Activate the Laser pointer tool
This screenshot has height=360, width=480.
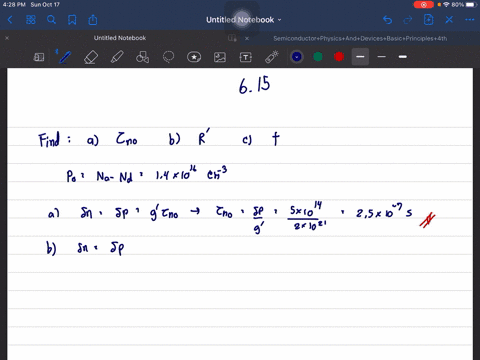tap(272, 57)
